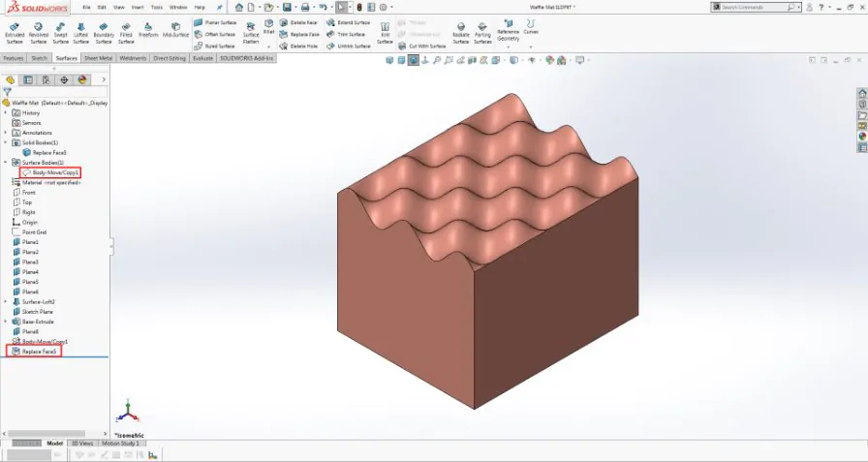Choose the Delete Hole command

coord(299,46)
